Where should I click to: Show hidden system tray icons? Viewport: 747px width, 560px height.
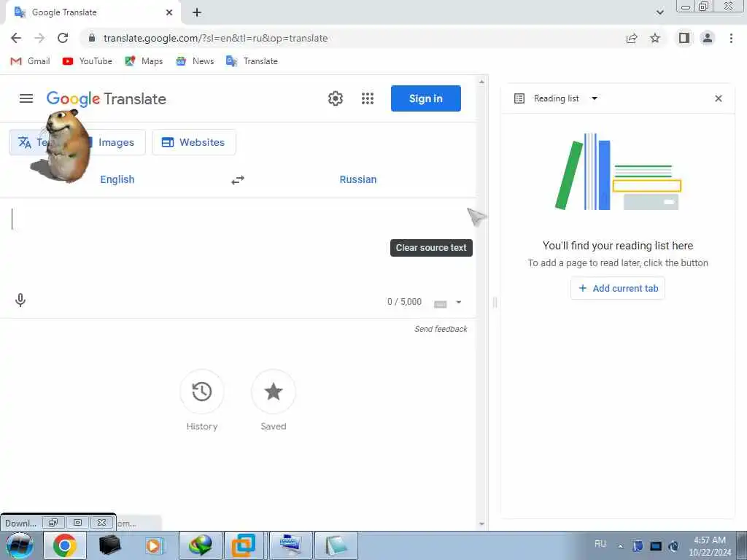[620, 546]
